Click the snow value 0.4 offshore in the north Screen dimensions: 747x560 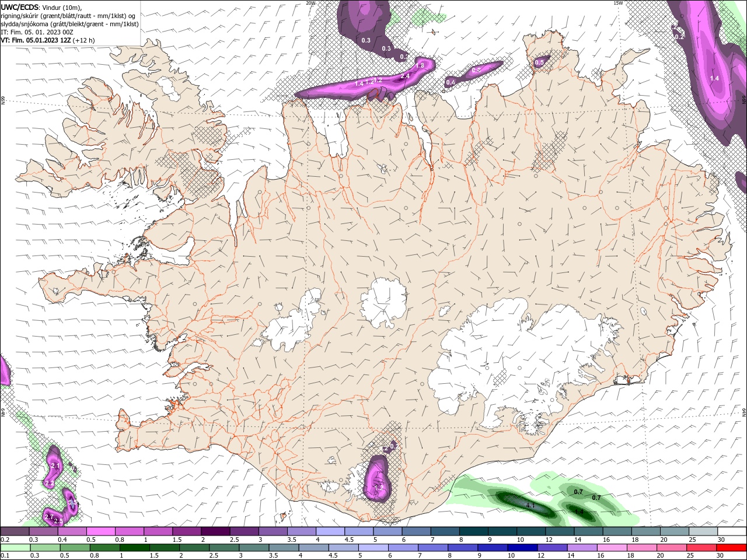451,83
